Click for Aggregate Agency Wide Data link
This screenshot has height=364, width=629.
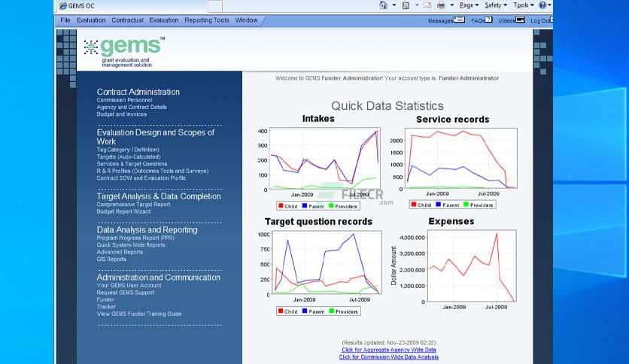click(388, 350)
